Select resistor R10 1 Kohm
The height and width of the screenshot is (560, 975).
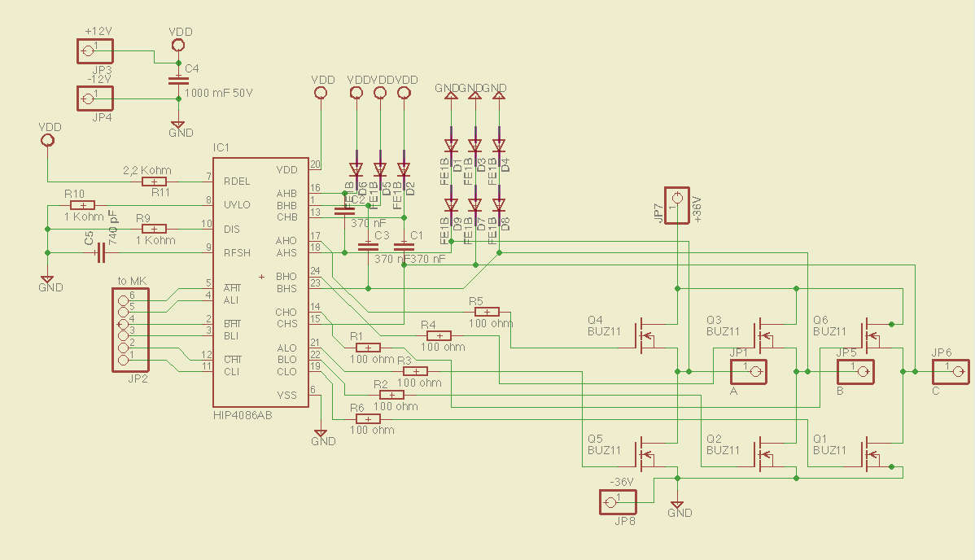(83, 205)
